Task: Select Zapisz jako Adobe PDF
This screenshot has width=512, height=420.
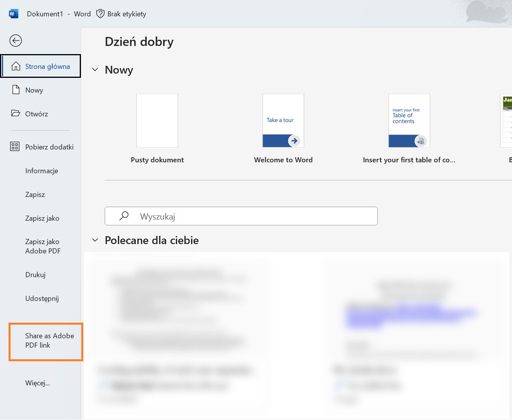Action: click(x=41, y=246)
